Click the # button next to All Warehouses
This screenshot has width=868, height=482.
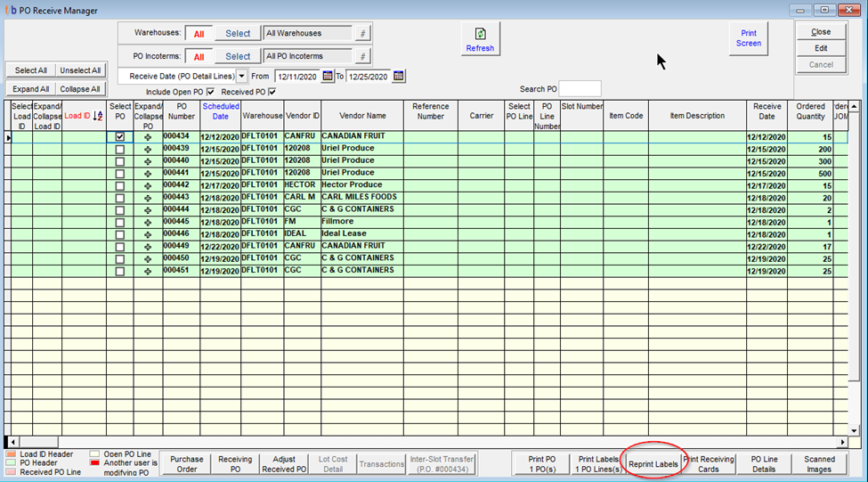tap(361, 33)
